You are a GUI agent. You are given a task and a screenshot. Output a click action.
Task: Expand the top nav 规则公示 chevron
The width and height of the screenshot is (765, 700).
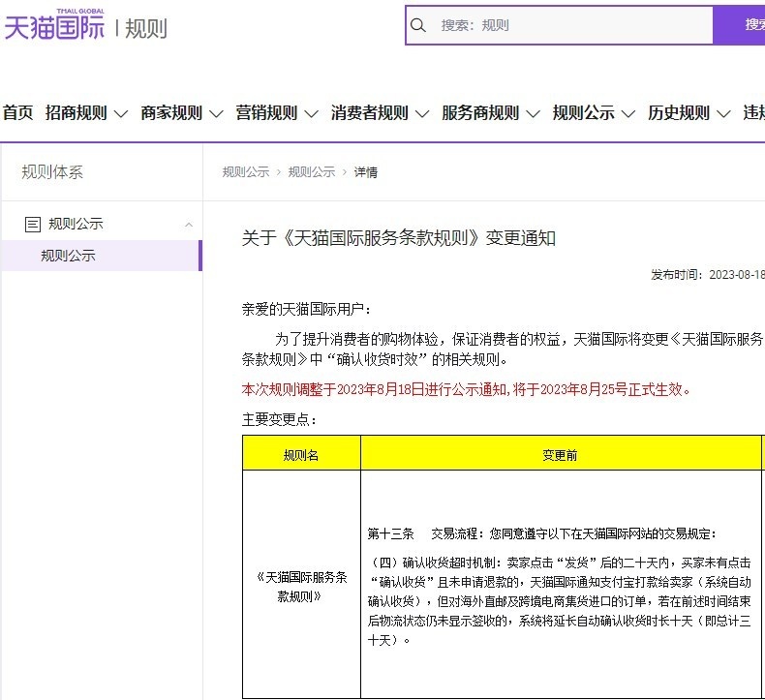click(x=628, y=114)
